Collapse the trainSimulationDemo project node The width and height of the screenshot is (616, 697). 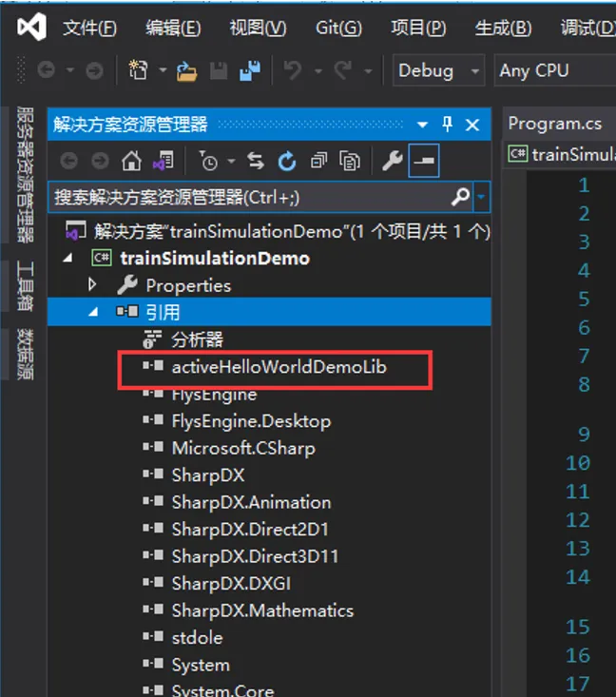68,259
